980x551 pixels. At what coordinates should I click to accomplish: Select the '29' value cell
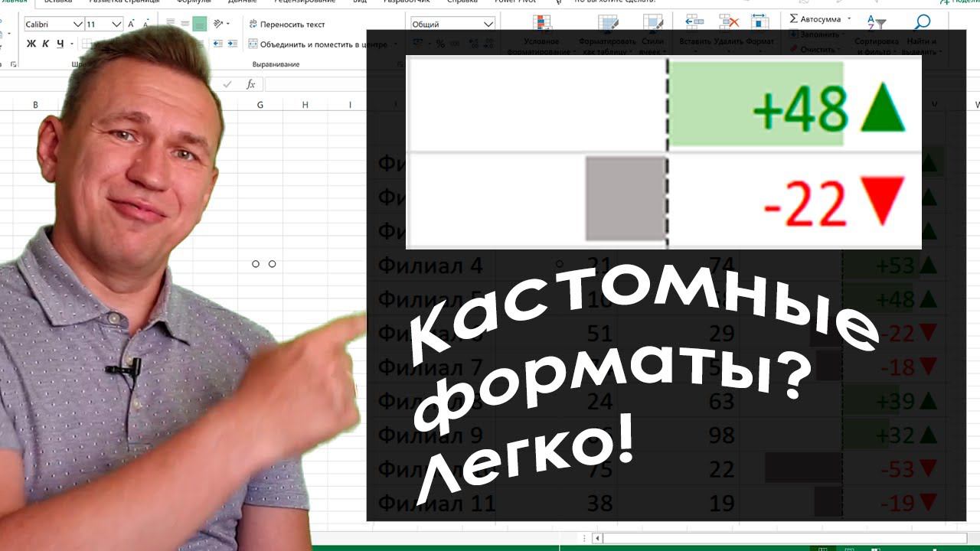(720, 334)
